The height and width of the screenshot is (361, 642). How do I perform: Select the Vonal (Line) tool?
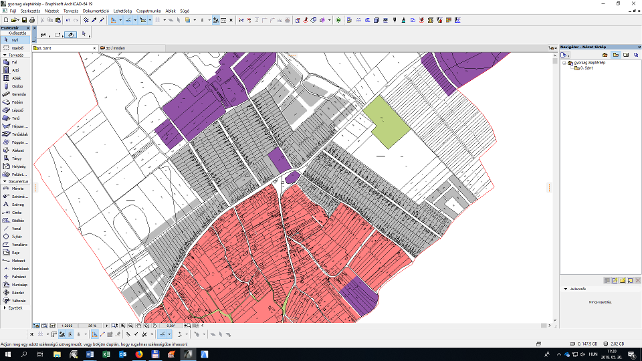pos(15,229)
